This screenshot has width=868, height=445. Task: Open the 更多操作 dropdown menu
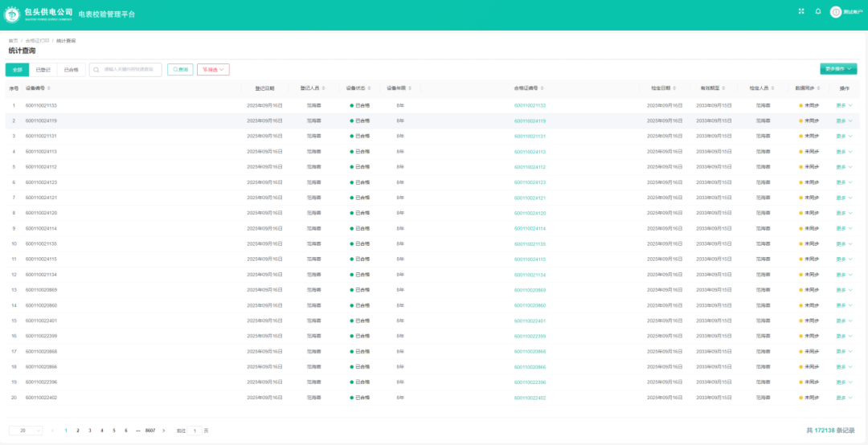click(x=838, y=70)
